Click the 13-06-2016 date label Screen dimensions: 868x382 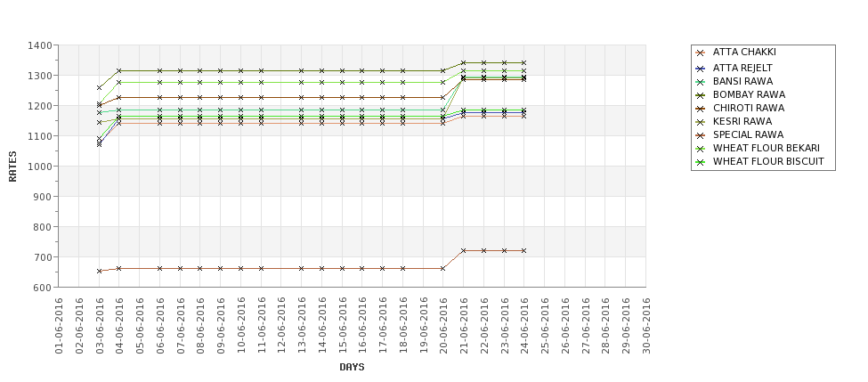point(302,326)
